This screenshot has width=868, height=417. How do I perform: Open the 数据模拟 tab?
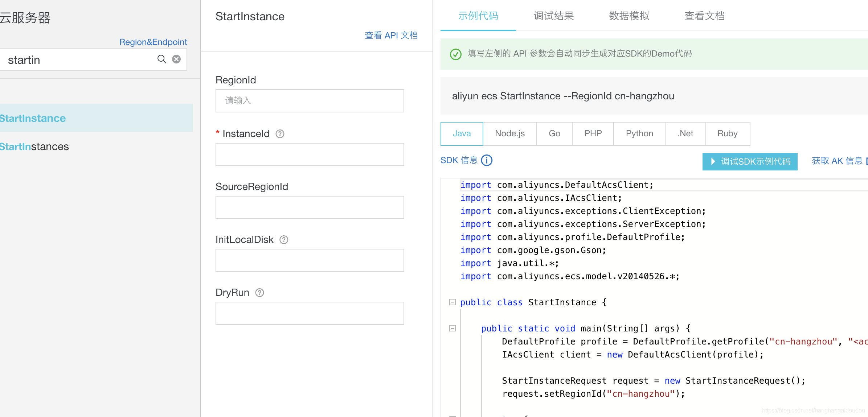tap(629, 16)
